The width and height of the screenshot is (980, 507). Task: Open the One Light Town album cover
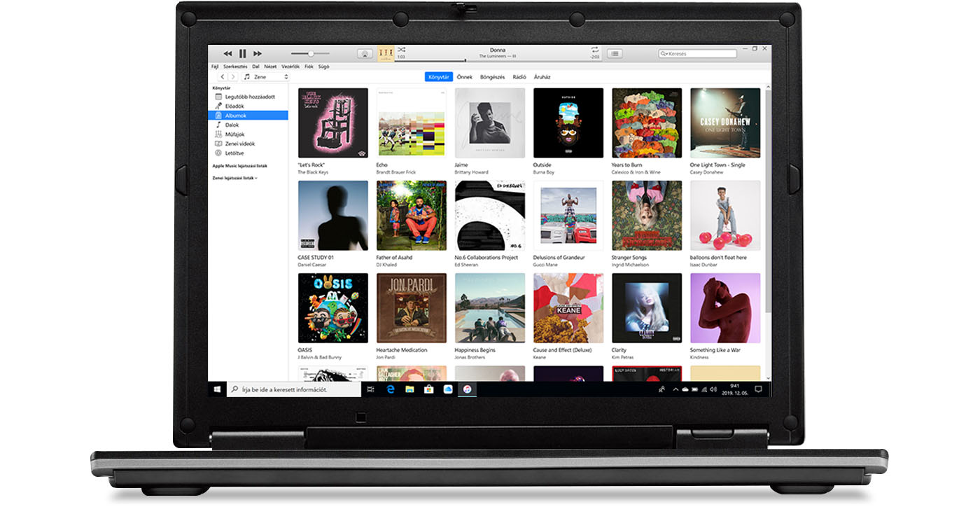725,123
